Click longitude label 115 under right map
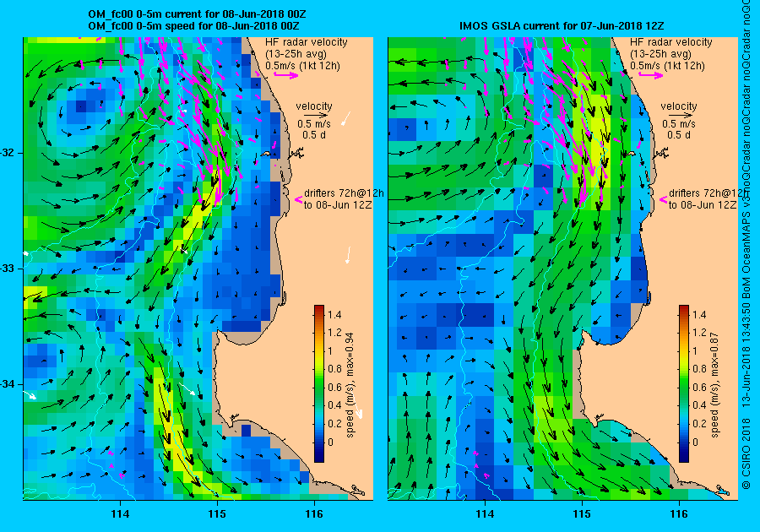The height and width of the screenshot is (532, 760). 582,514
